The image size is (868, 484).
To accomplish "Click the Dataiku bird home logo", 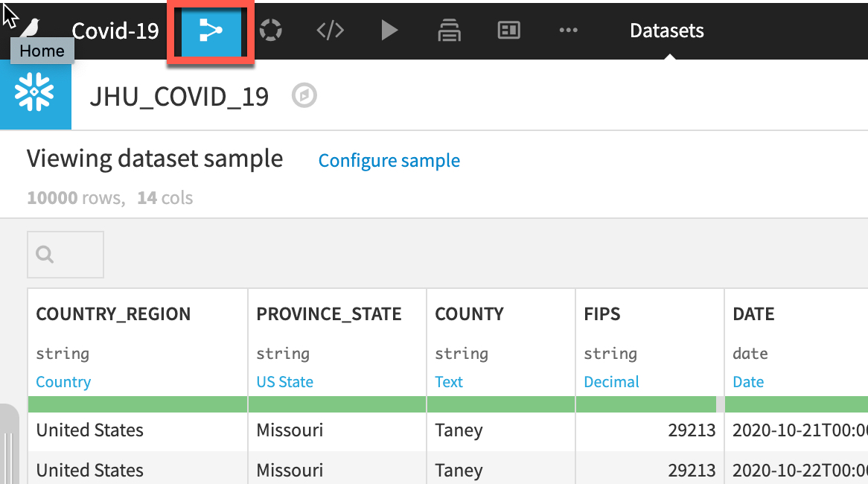I will (30, 28).
